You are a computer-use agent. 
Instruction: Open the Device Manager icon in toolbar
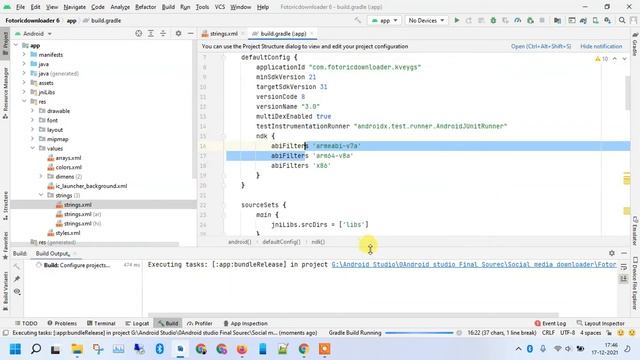596,20
